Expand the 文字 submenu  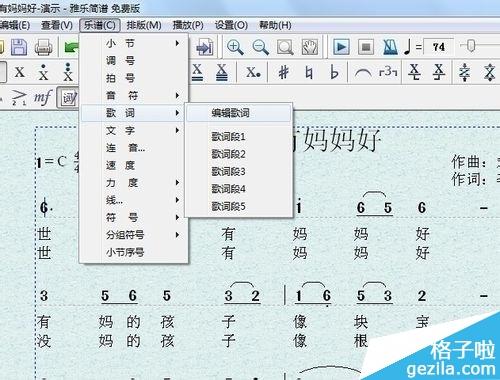(133, 130)
